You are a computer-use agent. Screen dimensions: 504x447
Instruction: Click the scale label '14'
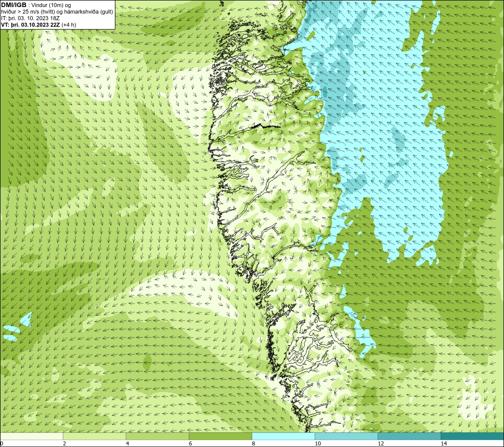pyautogui.click(x=444, y=444)
